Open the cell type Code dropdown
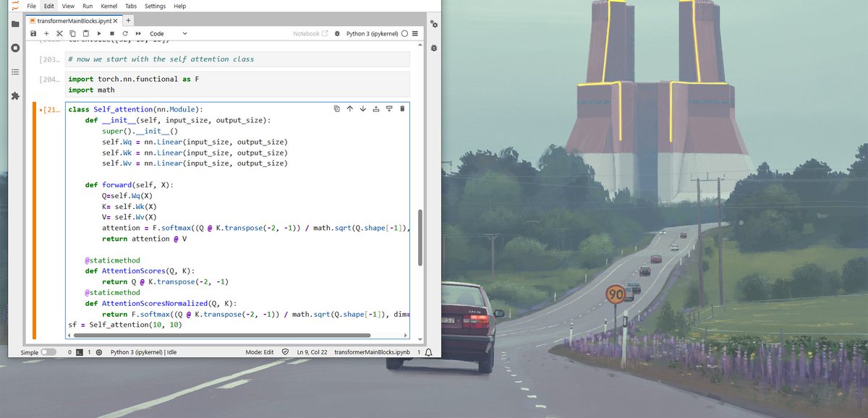This screenshot has height=418, width=868. pyautogui.click(x=168, y=34)
